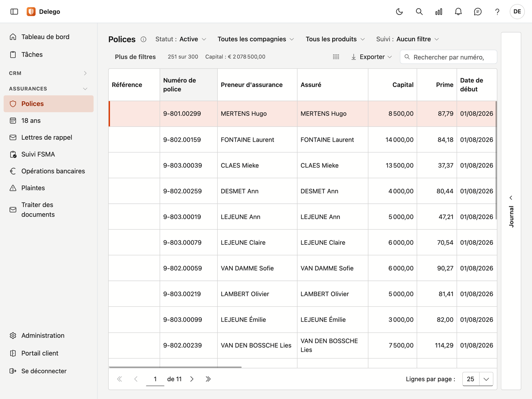532x399 pixels.
Task: Open Lignes par page selector
Action: click(x=478, y=379)
